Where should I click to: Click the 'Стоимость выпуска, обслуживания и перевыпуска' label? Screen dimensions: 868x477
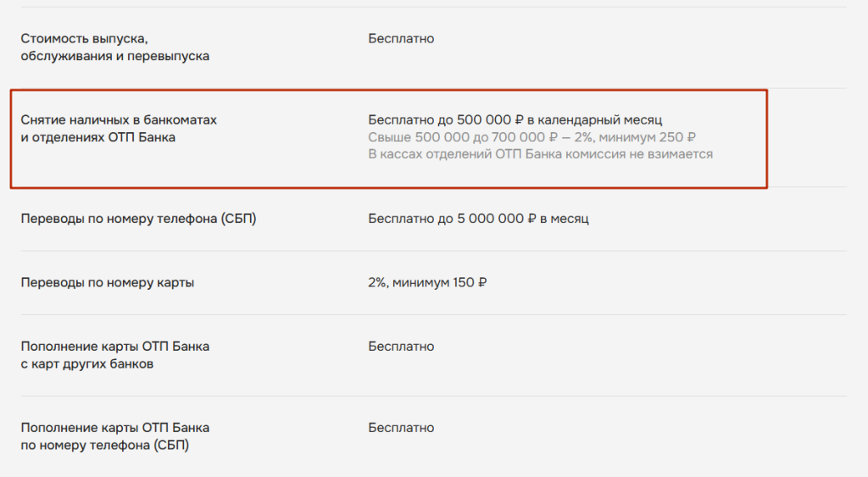[x=115, y=47]
